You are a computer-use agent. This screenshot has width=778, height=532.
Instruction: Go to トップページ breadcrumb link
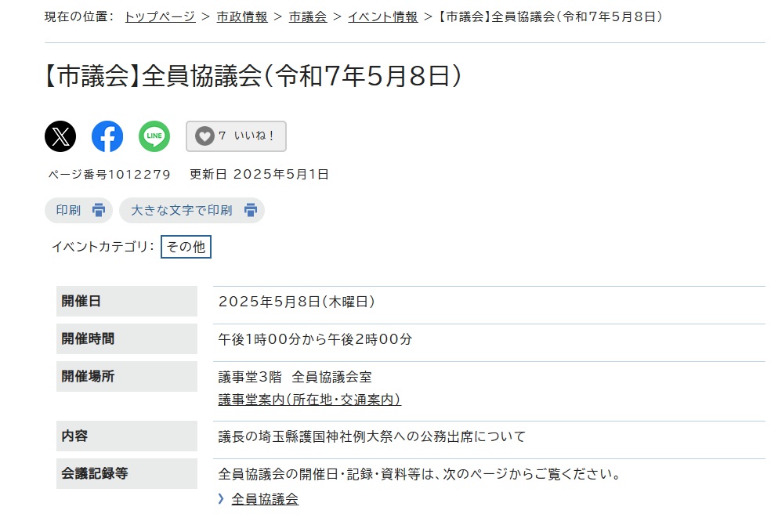pos(160,17)
